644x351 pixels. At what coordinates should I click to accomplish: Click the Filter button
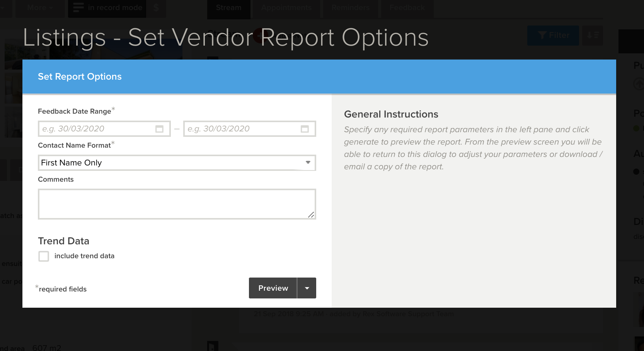(553, 35)
